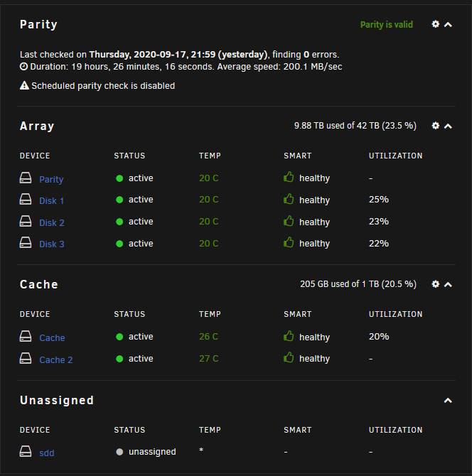This screenshot has width=472, height=476.
Task: Click the SMART thumbs-up icon for Parity
Action: click(289, 177)
